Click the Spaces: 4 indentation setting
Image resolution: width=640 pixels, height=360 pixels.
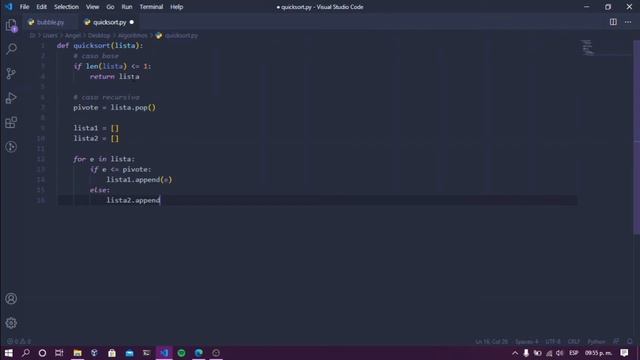pyautogui.click(x=526, y=342)
